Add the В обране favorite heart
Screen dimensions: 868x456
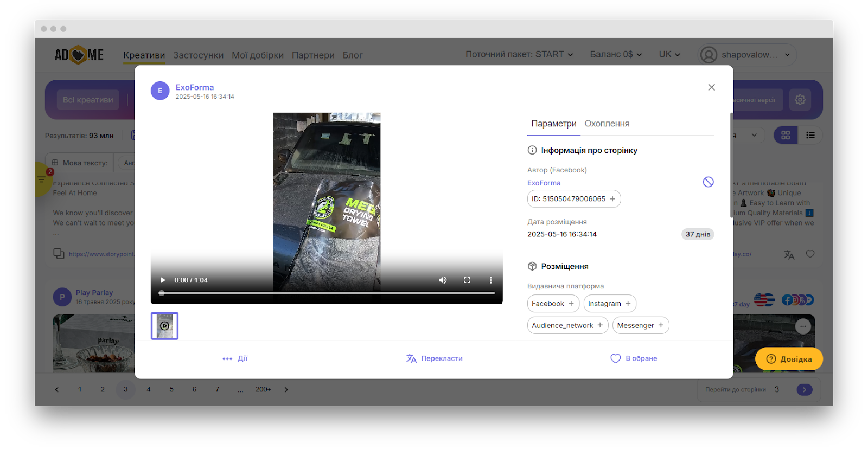(x=634, y=358)
